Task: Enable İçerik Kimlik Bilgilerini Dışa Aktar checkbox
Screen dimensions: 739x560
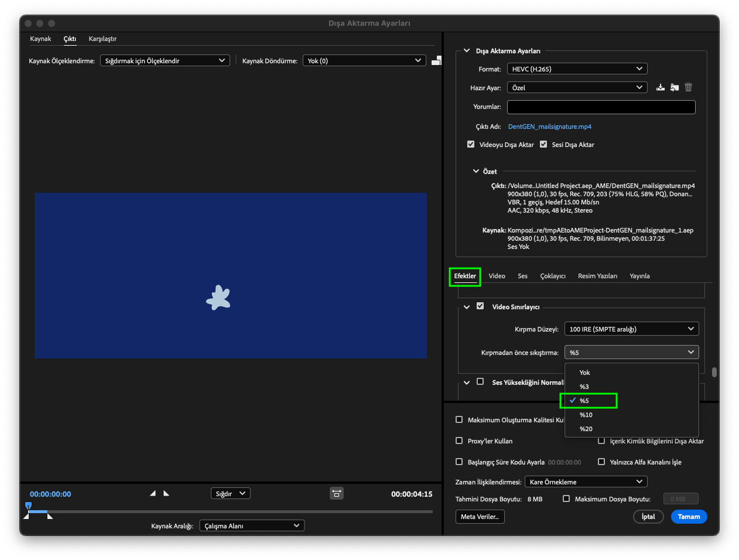Action: point(601,441)
